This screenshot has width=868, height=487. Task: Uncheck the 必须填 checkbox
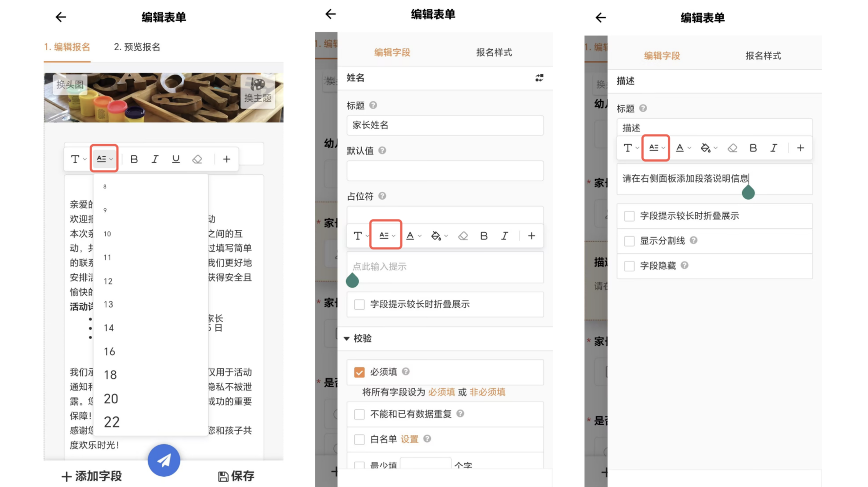[359, 373]
